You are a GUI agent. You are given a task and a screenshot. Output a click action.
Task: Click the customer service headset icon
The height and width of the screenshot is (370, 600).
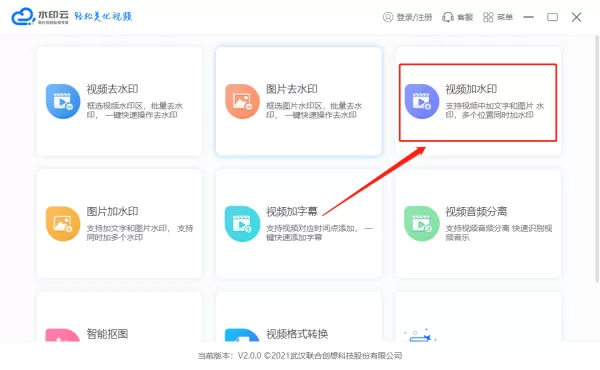coord(448,17)
